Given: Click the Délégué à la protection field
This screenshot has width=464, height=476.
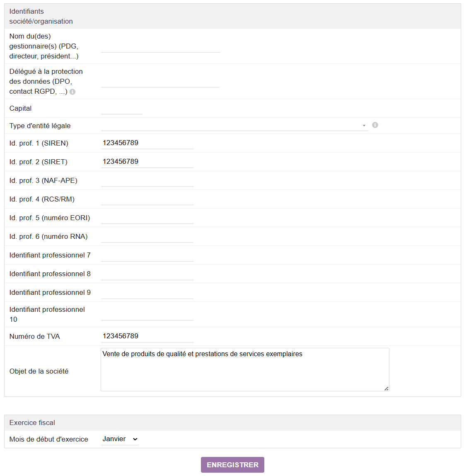Looking at the screenshot, I should point(160,81).
